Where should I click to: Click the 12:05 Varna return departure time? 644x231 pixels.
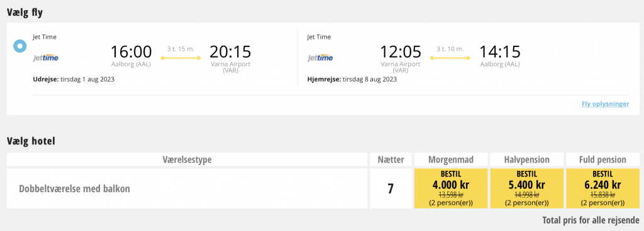coord(401,52)
